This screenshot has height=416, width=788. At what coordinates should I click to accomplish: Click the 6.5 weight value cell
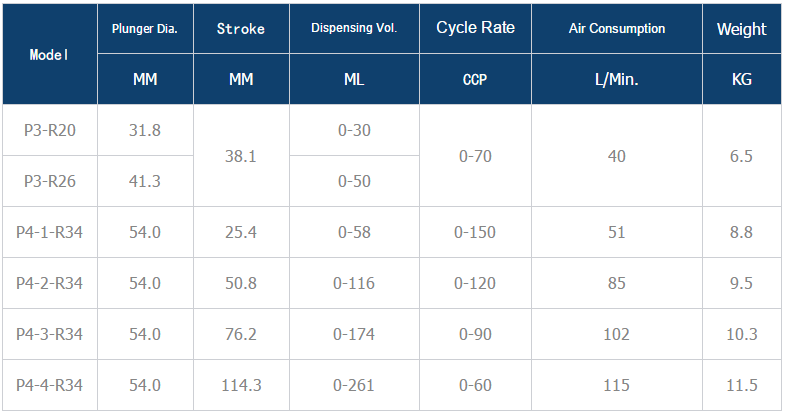click(x=741, y=156)
